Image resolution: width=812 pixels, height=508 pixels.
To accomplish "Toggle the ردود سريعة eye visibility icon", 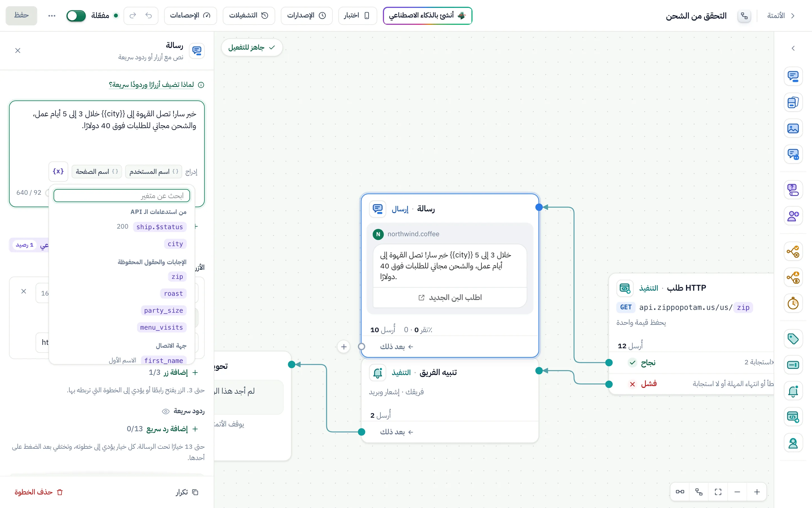I will [166, 411].
